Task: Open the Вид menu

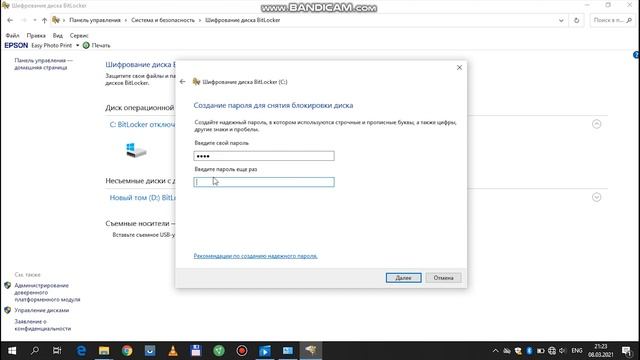Action: [x=58, y=36]
